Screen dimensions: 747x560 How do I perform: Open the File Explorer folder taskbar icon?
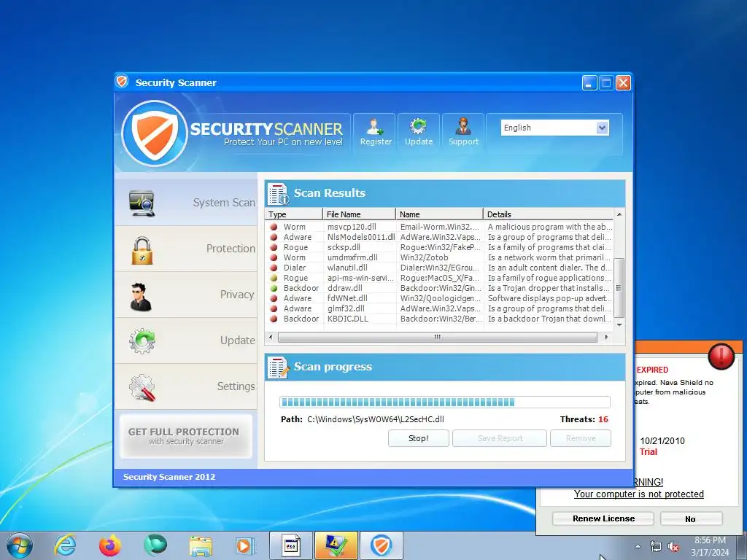point(200,545)
